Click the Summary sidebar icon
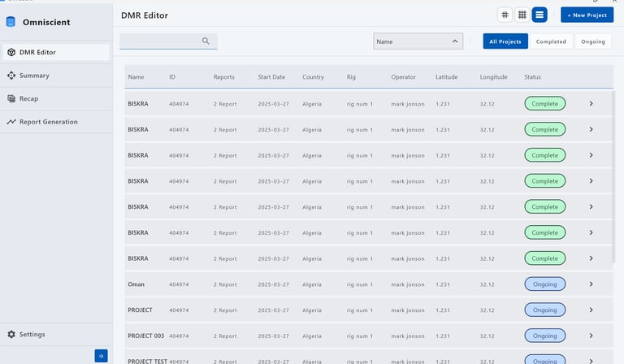This screenshot has width=624, height=364. coord(11,76)
